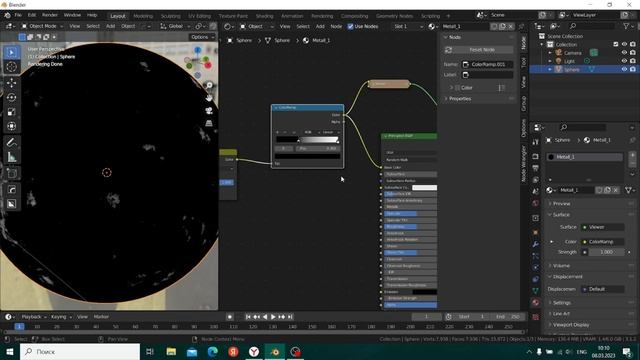Open the Add menu in 3D viewport

coord(110,26)
